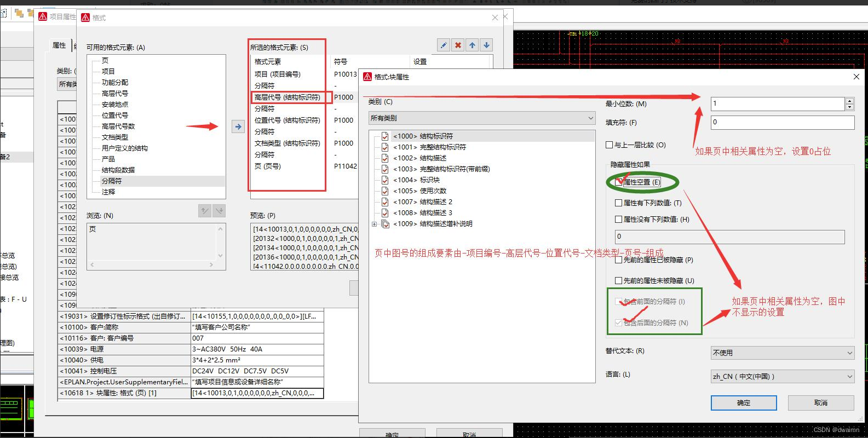868x438 pixels.
Task: Open the 所有类别 category dropdown
Action: [x=482, y=118]
